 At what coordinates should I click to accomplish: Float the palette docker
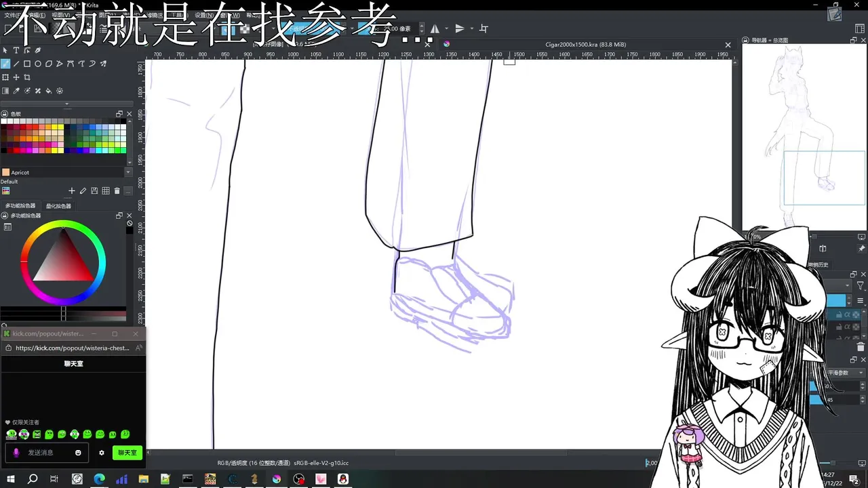click(x=119, y=114)
